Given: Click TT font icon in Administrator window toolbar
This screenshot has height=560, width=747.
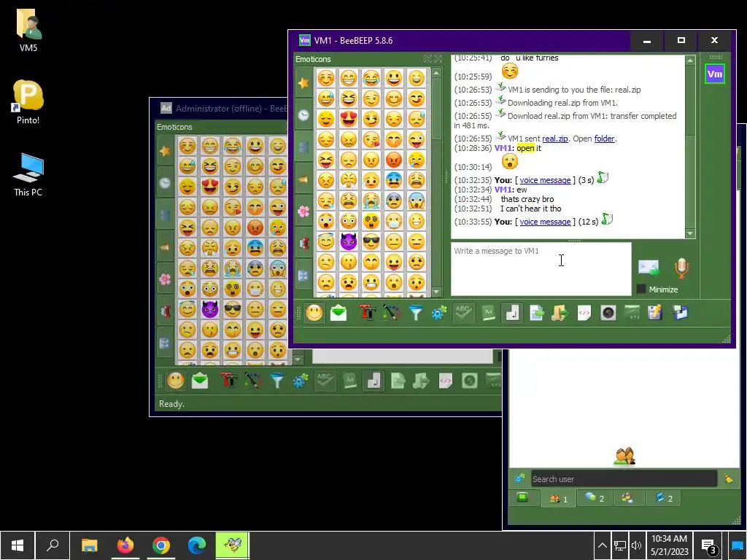Looking at the screenshot, I should (228, 381).
